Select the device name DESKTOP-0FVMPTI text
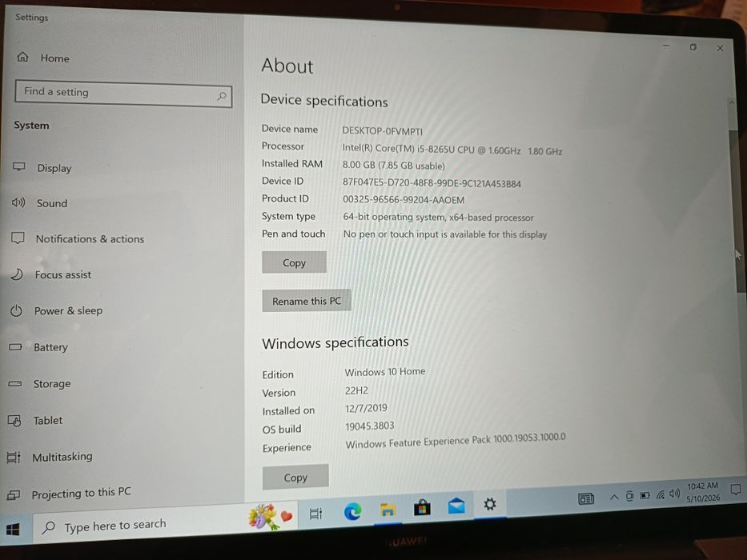This screenshot has height=560, width=747. pyautogui.click(x=382, y=131)
